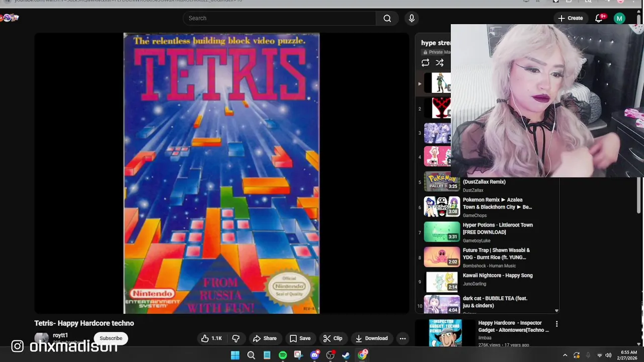The width and height of the screenshot is (644, 362).
Task: Open the volume speaker tray icon
Action: (608, 355)
